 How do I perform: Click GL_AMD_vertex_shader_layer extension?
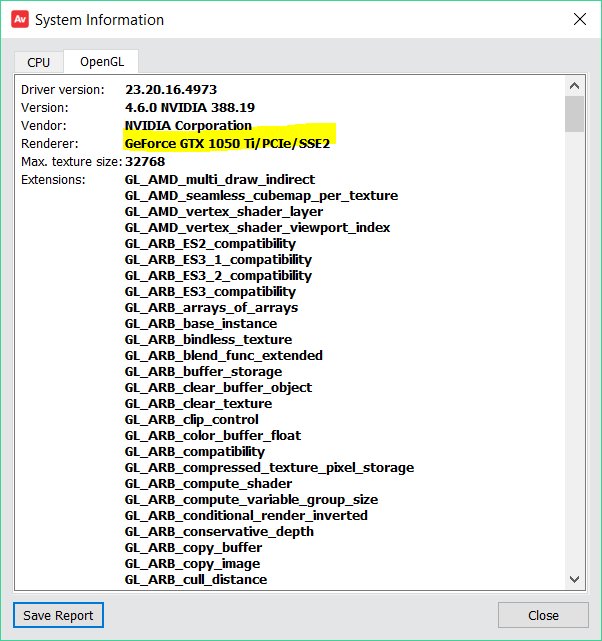[224, 211]
